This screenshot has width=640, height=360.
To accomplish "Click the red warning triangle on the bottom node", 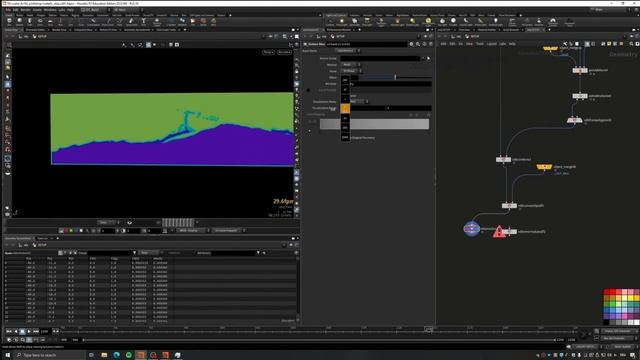I will pos(499,232).
